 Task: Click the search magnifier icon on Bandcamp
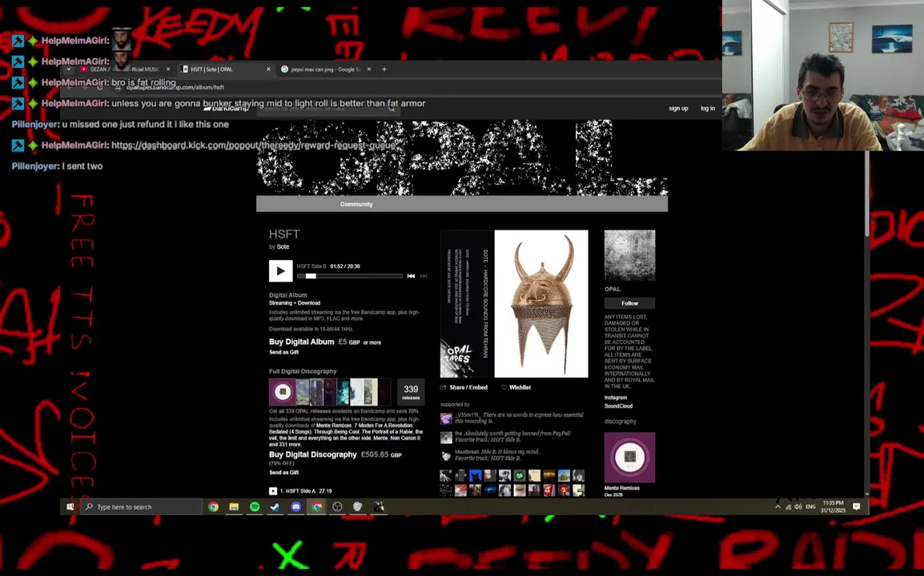point(392,108)
